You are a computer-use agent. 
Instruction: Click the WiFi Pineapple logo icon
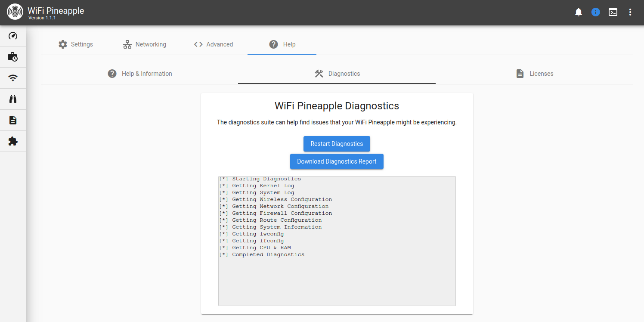coord(15,12)
